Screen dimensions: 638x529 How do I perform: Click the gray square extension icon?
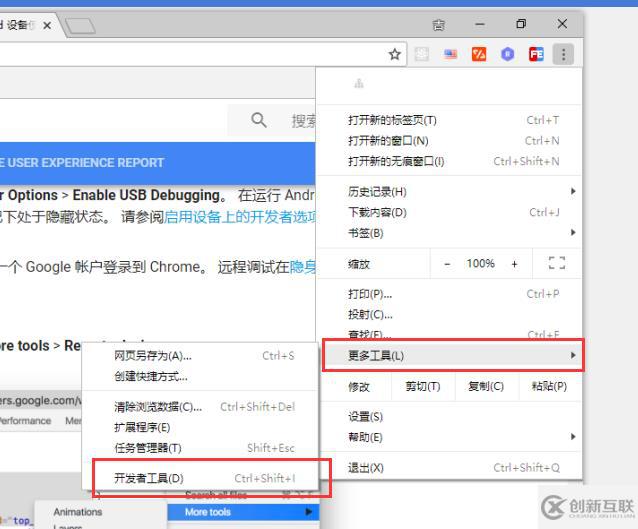[x=422, y=54]
